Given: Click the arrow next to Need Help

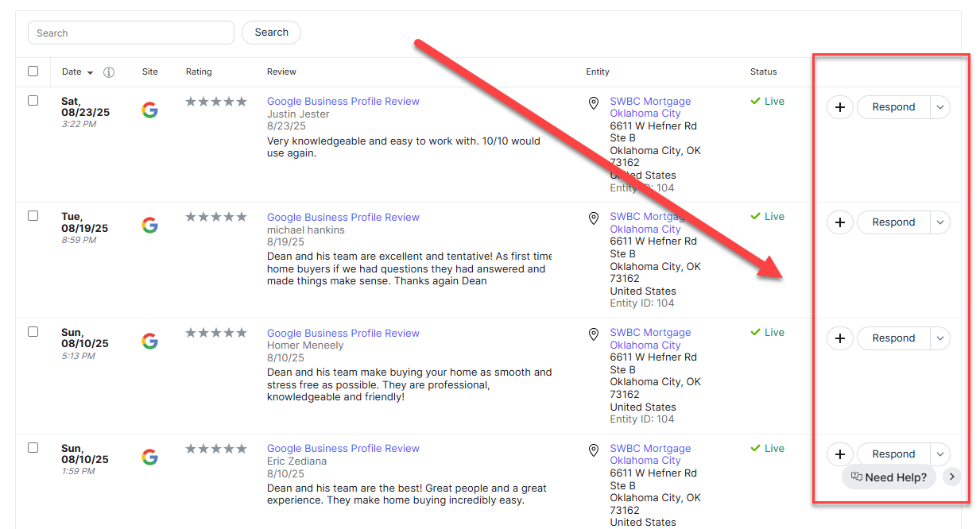Looking at the screenshot, I should [952, 477].
